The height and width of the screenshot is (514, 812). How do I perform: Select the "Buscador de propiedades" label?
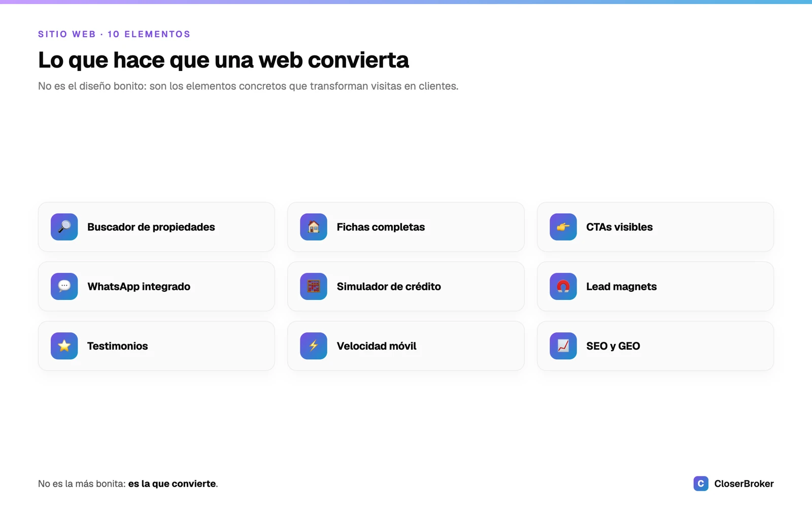tap(151, 227)
